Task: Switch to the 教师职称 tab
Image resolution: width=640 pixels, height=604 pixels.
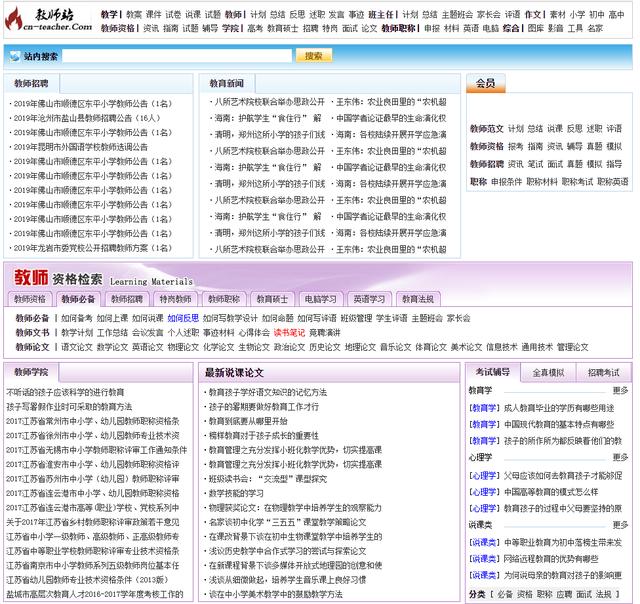Action: click(x=224, y=299)
